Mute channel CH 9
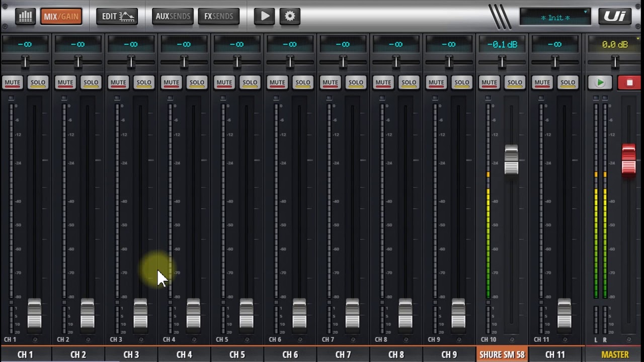Image resolution: width=644 pixels, height=362 pixels. coord(436,82)
